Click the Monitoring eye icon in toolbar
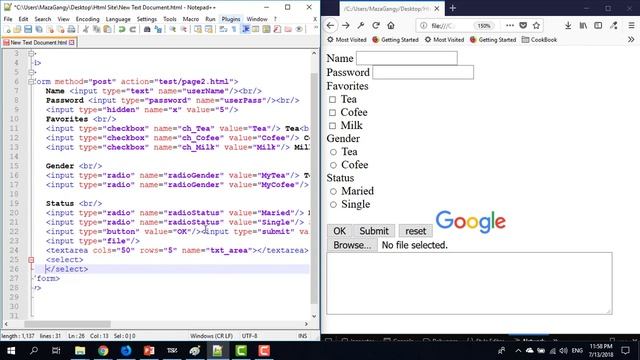This screenshot has width=640, height=360. pyautogui.click(x=299, y=29)
